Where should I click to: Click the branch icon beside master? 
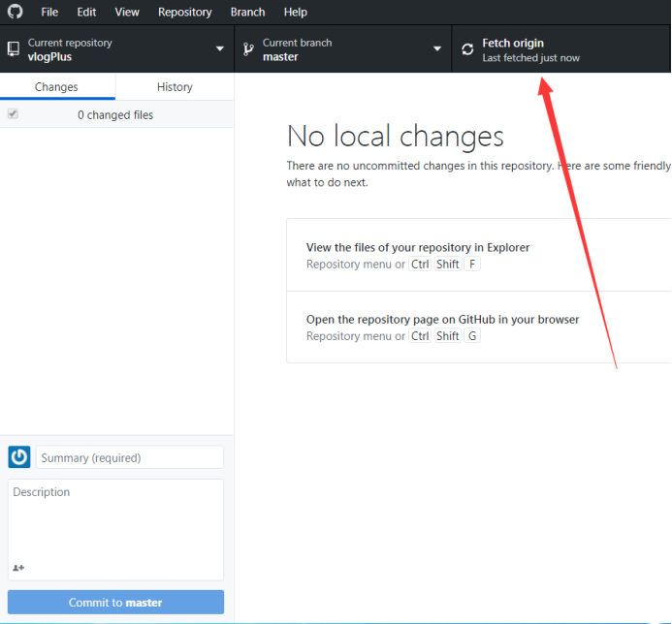click(248, 49)
